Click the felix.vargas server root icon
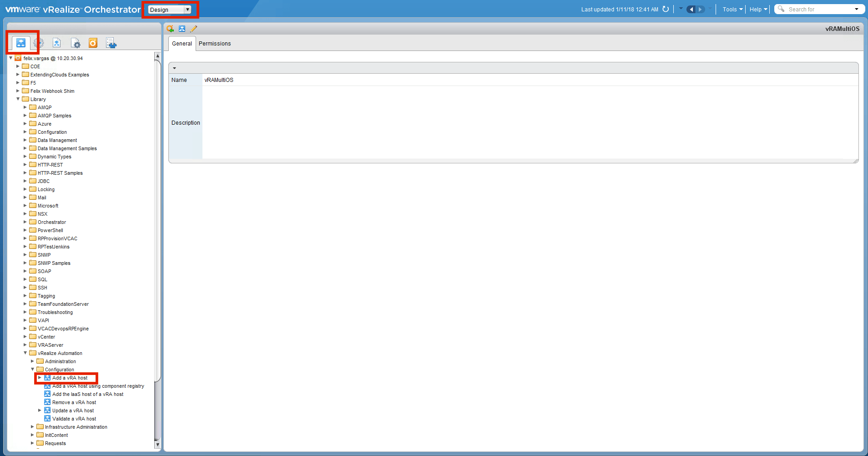This screenshot has height=456, width=868. pyautogui.click(x=18, y=58)
